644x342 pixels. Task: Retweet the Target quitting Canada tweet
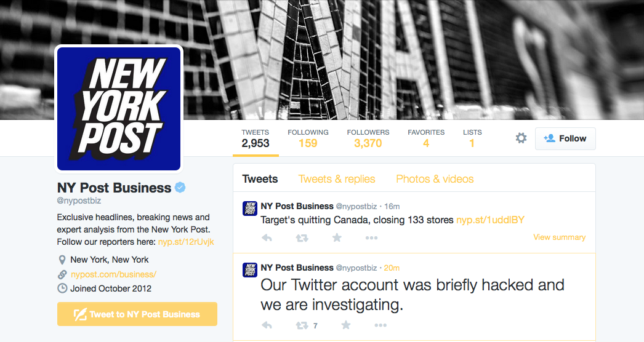[302, 238]
